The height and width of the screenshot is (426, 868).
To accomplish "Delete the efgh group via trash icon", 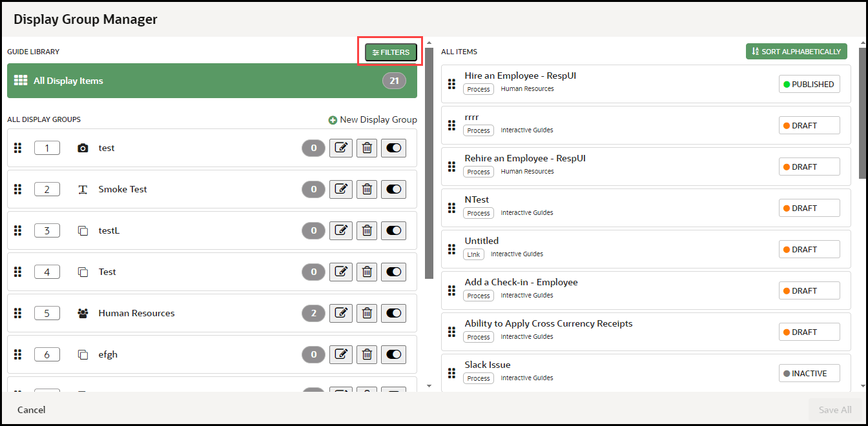I will coord(367,354).
